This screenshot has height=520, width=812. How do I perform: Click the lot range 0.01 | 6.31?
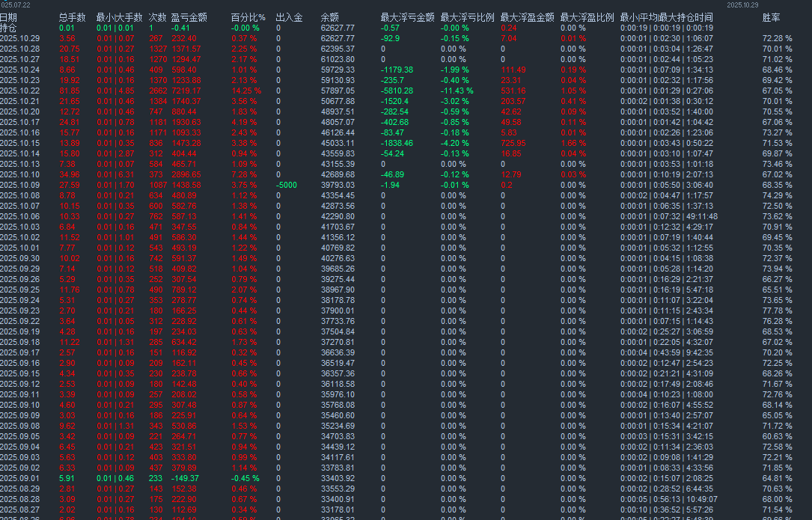(115, 174)
